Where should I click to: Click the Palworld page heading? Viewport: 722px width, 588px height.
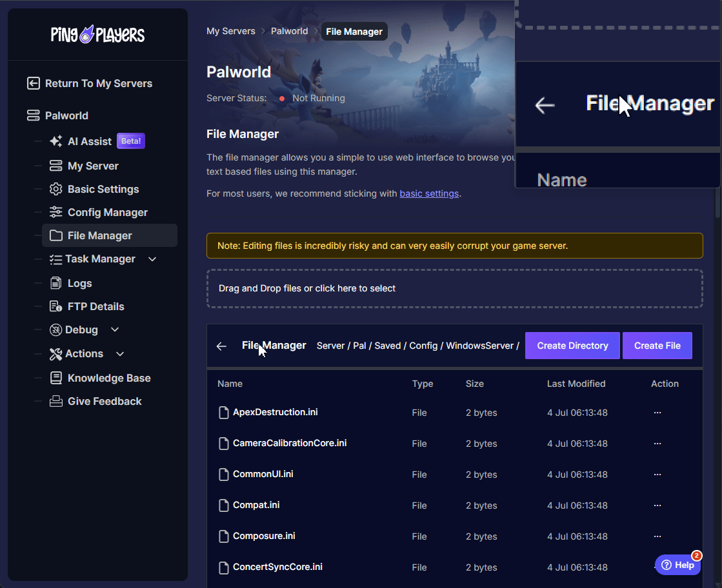click(239, 72)
